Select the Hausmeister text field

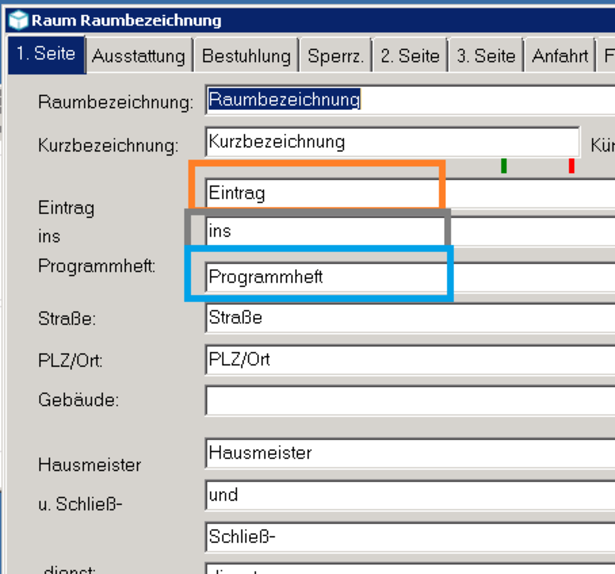[x=410, y=453]
